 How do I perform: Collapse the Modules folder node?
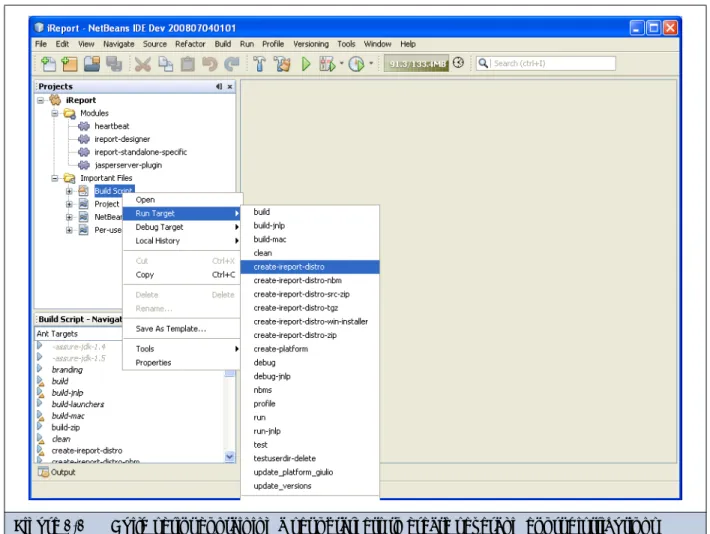[x=55, y=113]
